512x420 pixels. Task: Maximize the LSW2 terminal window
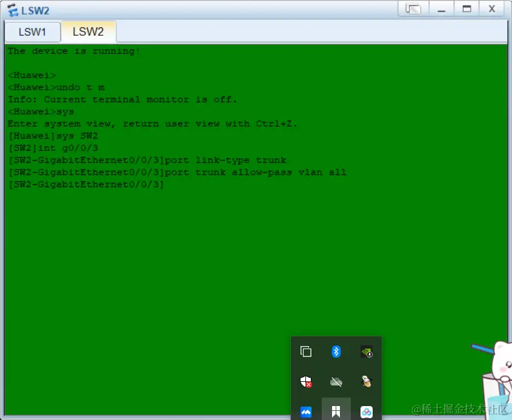467,9
